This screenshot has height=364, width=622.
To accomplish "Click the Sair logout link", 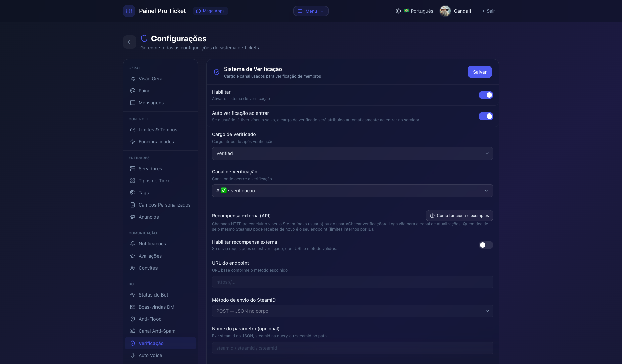I will tap(487, 11).
